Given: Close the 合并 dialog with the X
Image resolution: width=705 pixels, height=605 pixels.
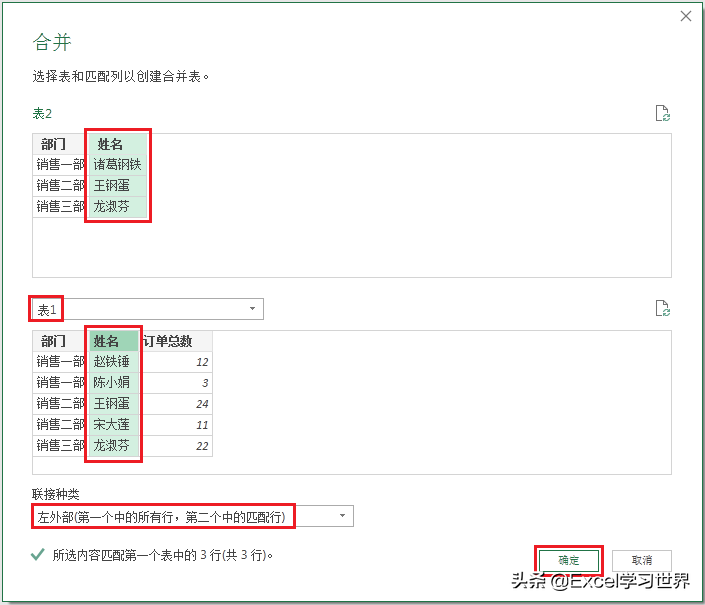Looking at the screenshot, I should click(686, 16).
